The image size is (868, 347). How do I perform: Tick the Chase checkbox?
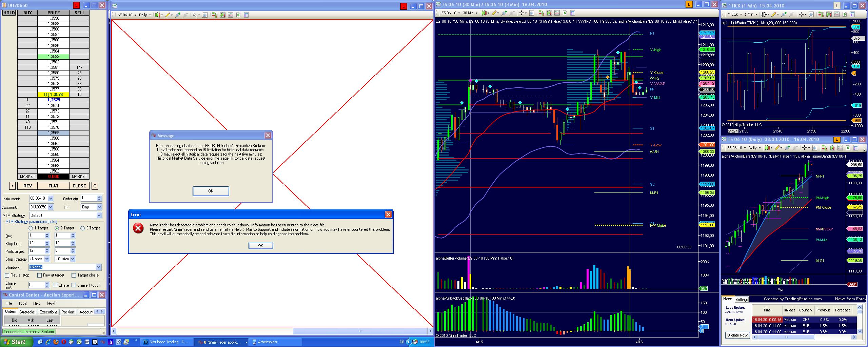[x=55, y=285]
